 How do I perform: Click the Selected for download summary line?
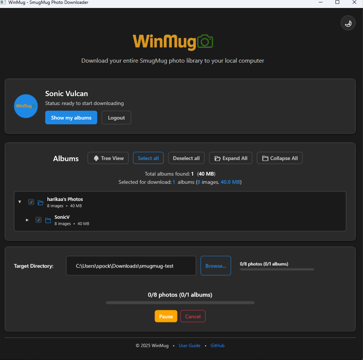[180, 182]
